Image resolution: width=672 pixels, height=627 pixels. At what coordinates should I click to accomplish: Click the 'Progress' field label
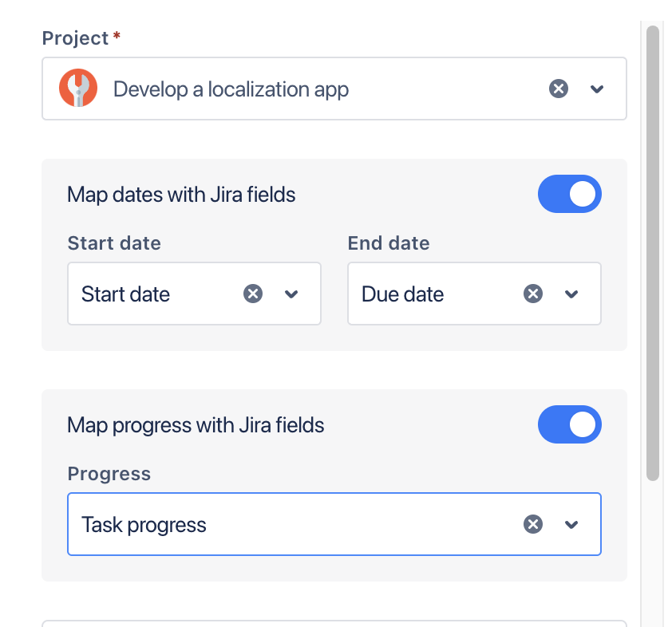tap(109, 474)
